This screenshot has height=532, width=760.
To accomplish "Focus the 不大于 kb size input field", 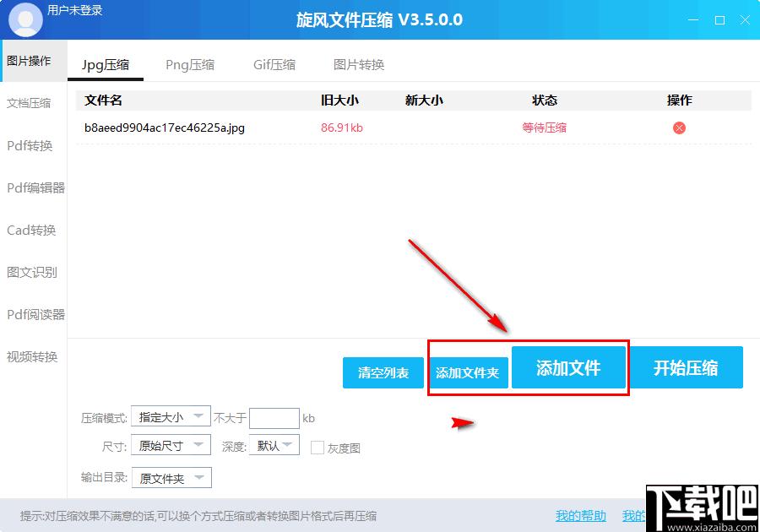I will 274,418.
